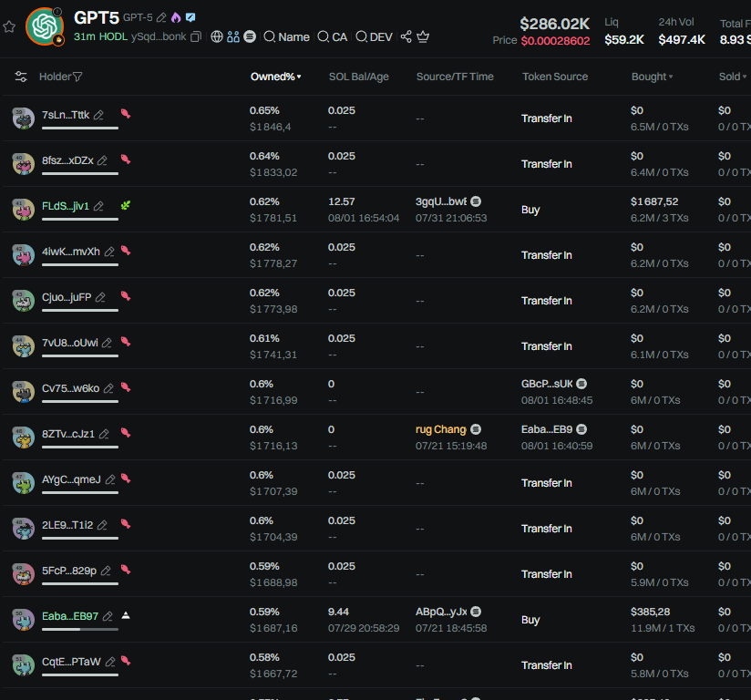Open holder 7sLn...Tttk wallet
751x700 pixels.
coord(66,115)
